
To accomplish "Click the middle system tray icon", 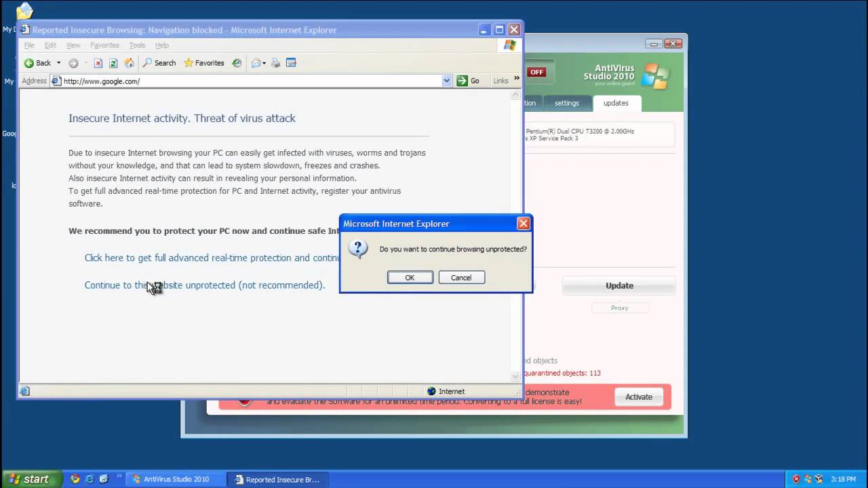I will [808, 479].
